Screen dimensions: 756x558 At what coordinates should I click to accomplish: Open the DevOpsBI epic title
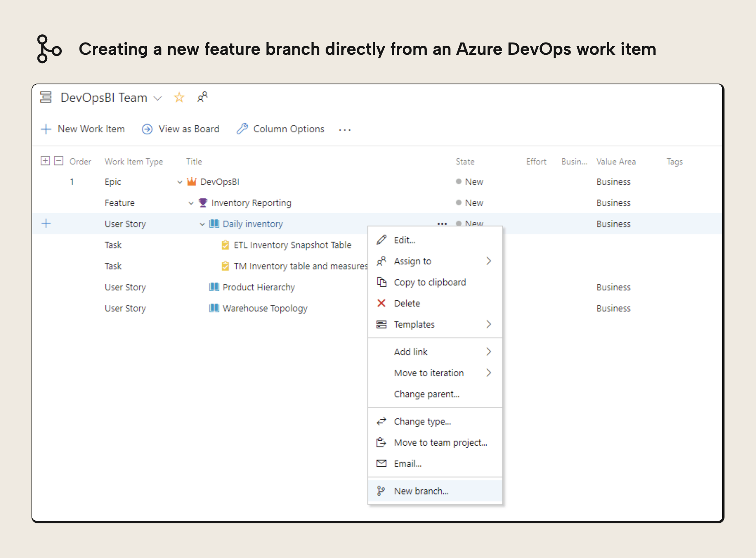(220, 182)
